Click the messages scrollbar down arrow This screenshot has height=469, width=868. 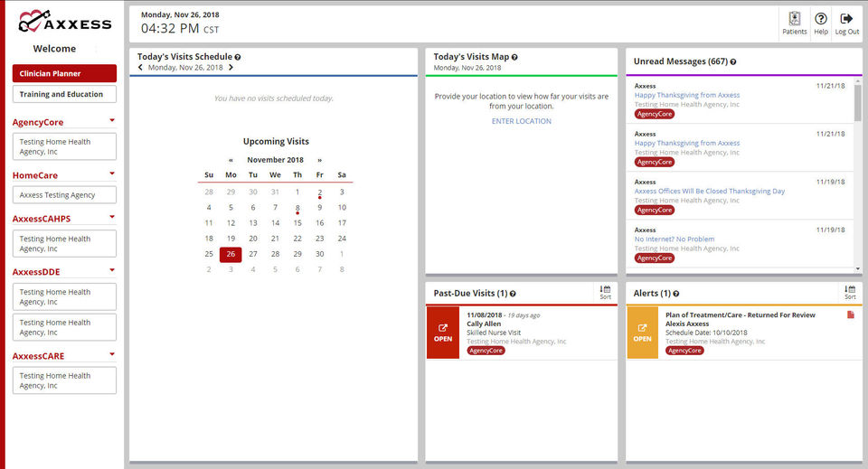(857, 268)
